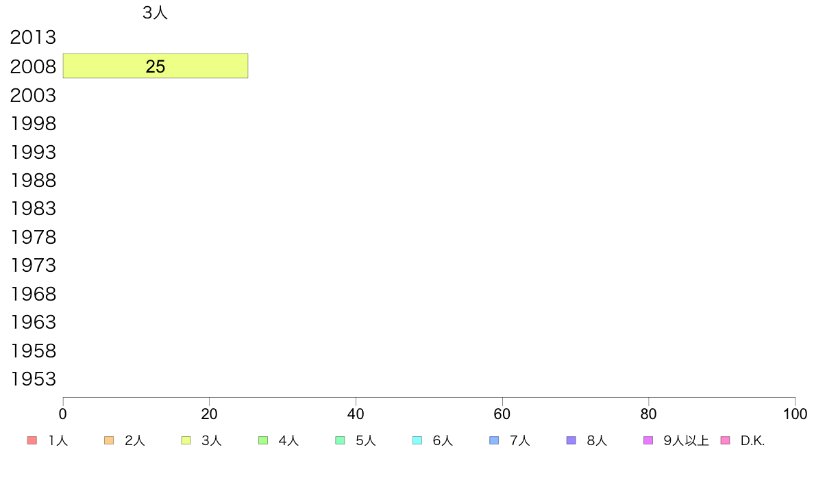
Task: Click the 9人以上 magenta legend swatch
Action: (648, 440)
